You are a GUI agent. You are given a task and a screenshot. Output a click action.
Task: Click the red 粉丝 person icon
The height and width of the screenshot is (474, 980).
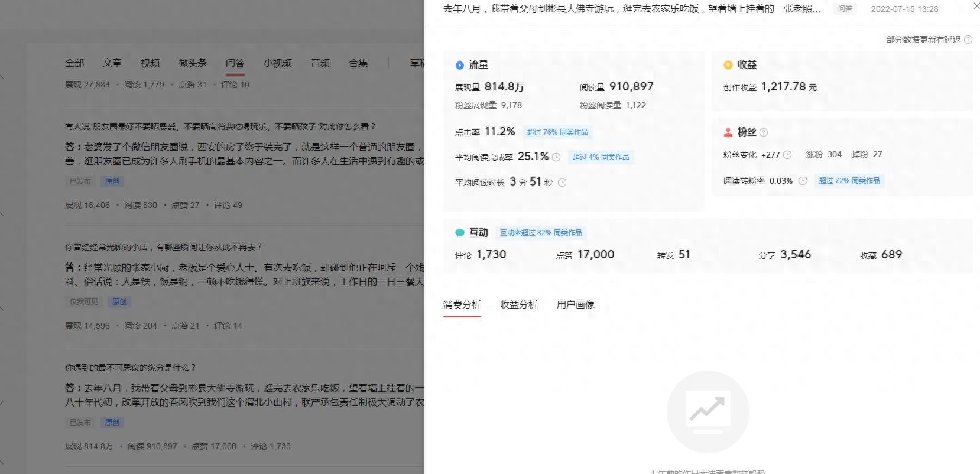728,132
